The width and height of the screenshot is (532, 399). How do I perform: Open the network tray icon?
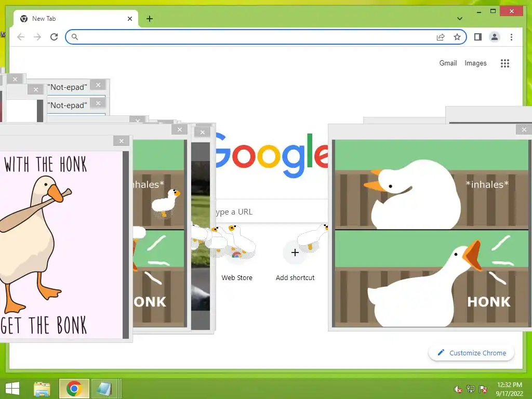[471, 389]
